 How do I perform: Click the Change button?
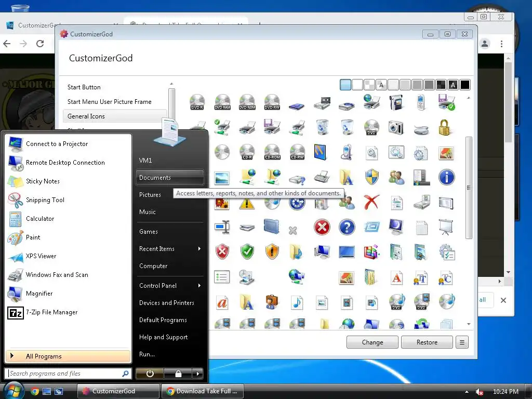click(372, 342)
